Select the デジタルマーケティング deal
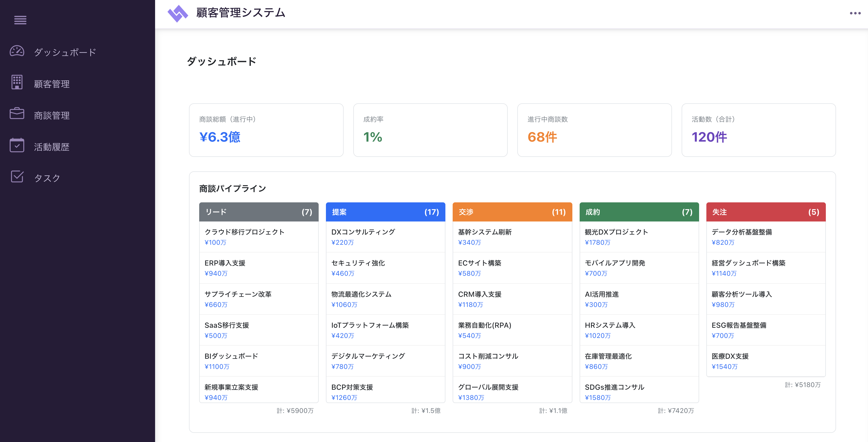Viewport: 868px width, 442px height. click(x=386, y=361)
